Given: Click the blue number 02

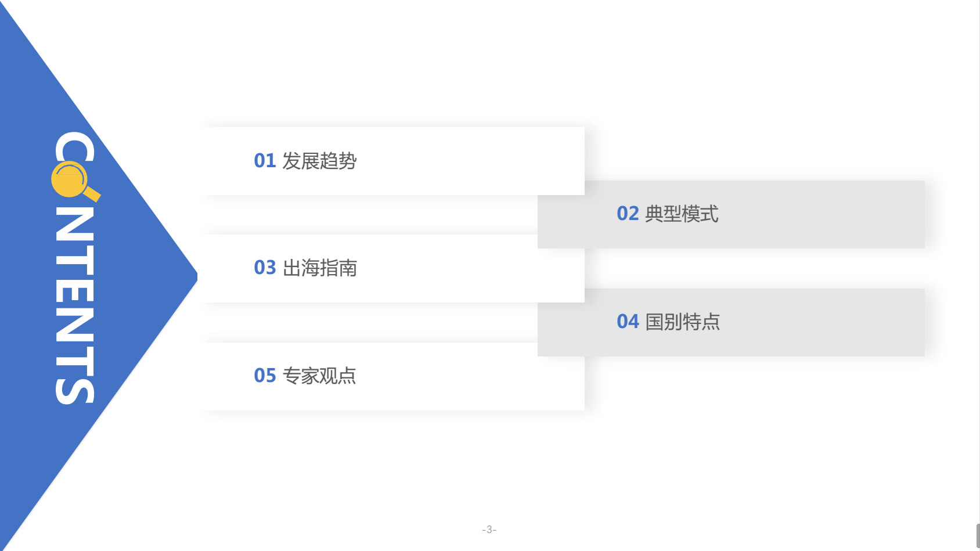Looking at the screenshot, I should point(628,214).
